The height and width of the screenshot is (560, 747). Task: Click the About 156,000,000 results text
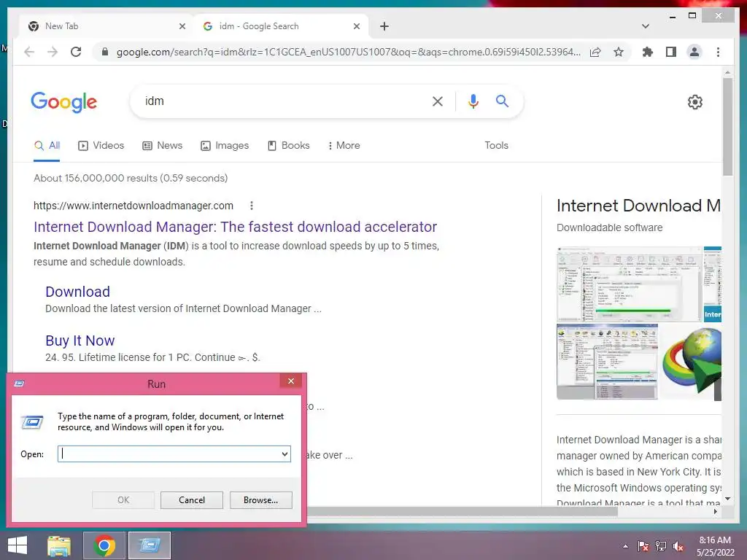point(131,178)
